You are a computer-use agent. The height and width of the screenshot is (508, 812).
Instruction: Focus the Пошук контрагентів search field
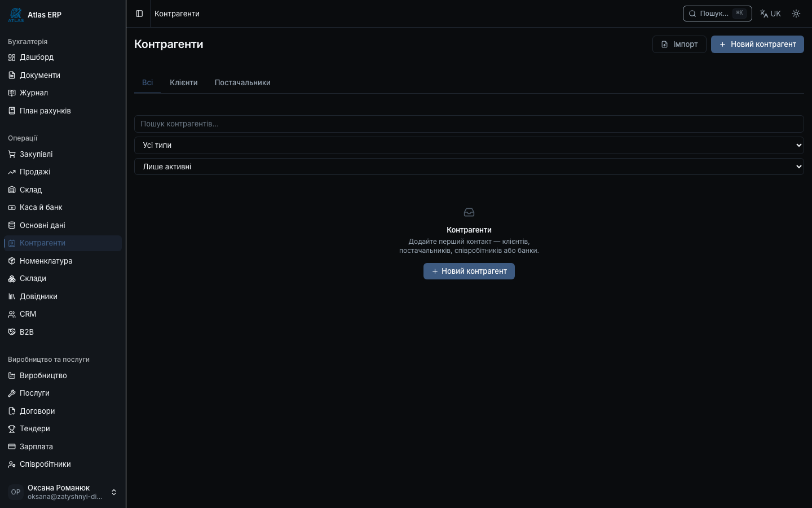469,124
